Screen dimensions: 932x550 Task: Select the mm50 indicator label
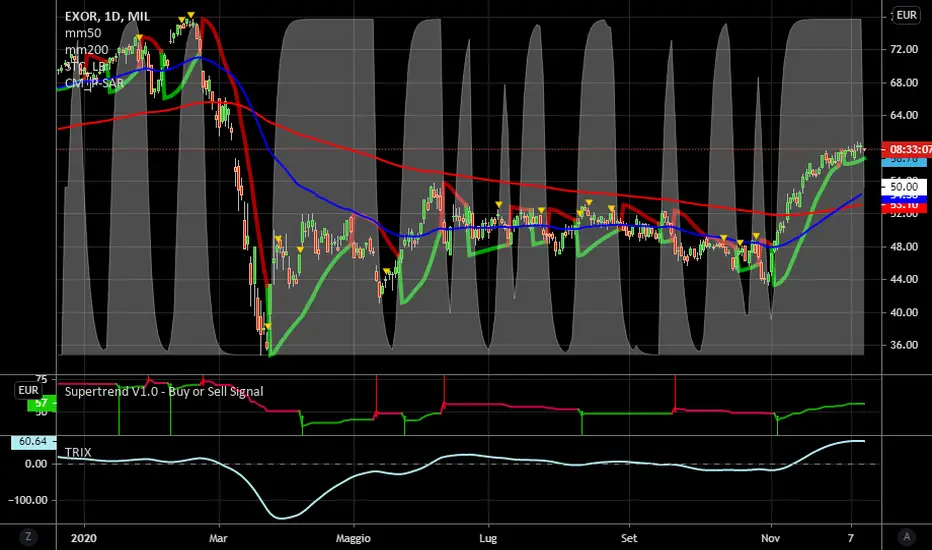(x=83, y=33)
